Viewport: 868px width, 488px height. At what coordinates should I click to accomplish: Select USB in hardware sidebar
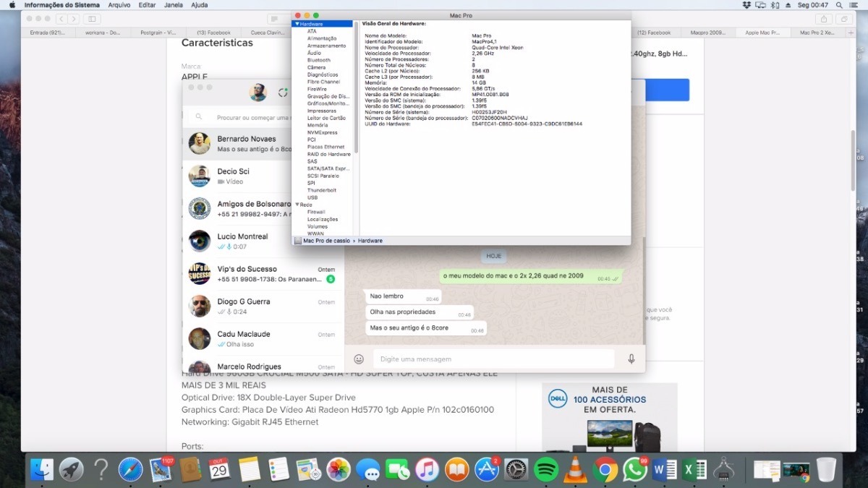click(312, 197)
